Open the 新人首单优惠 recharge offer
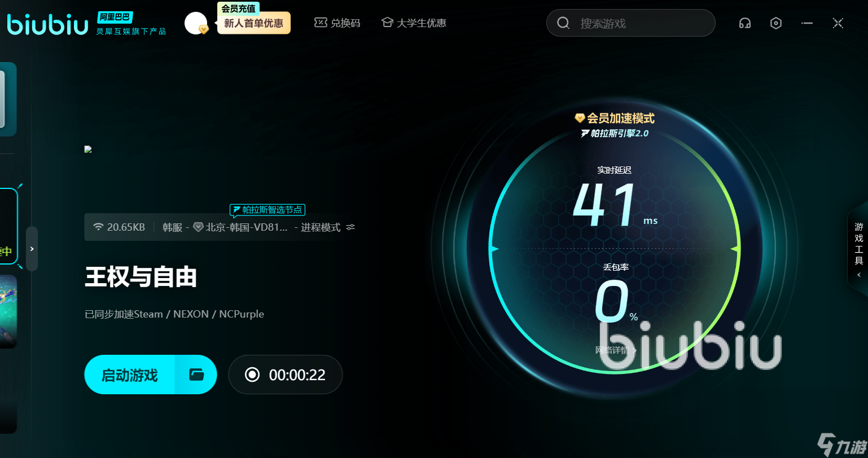Image resolution: width=868 pixels, height=458 pixels. (254, 24)
